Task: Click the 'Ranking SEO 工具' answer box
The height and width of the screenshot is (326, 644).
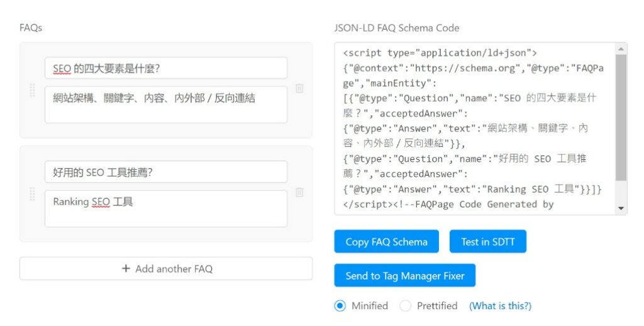Action: [166, 208]
